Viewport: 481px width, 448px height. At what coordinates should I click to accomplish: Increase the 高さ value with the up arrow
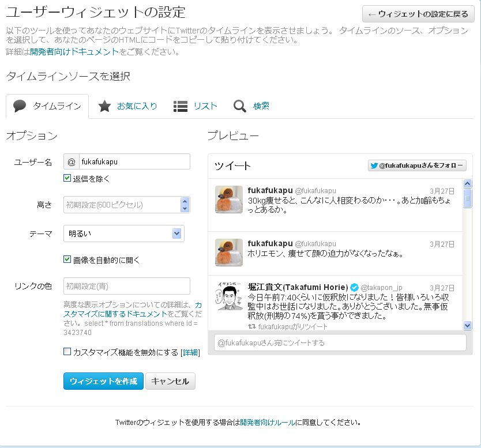coord(185,201)
